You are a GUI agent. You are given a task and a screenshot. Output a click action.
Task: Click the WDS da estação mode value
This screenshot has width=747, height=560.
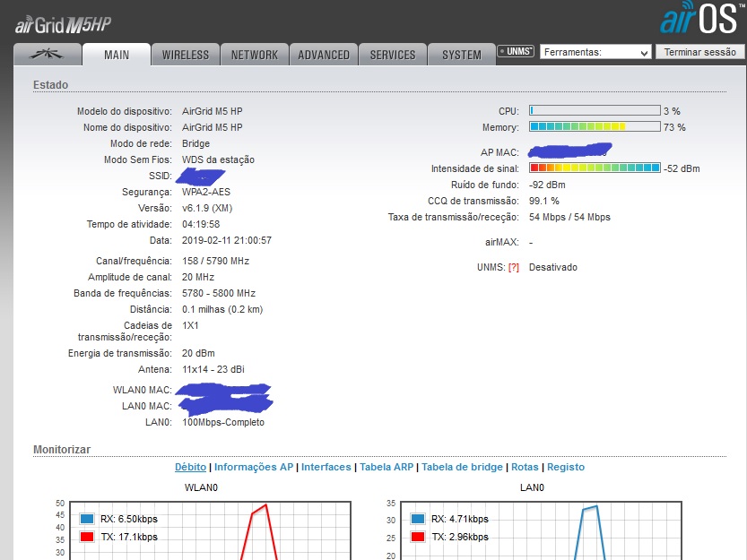pos(218,159)
